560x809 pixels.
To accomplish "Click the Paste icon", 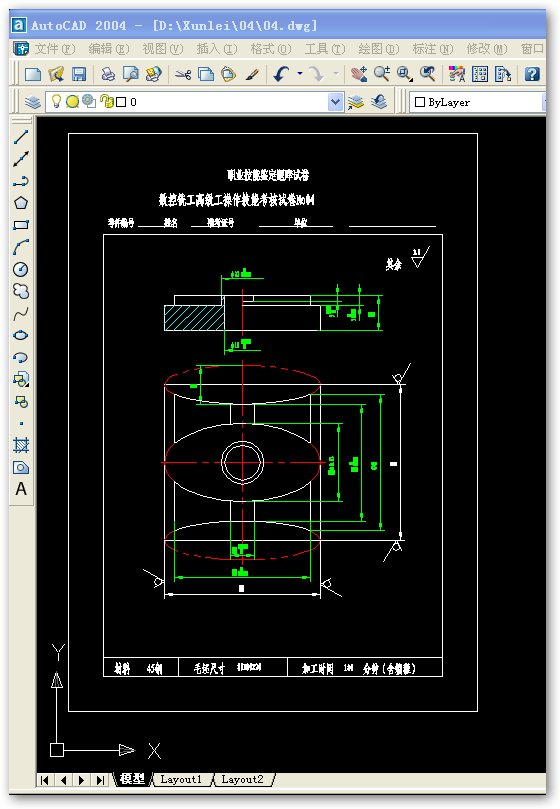I will pos(228,74).
